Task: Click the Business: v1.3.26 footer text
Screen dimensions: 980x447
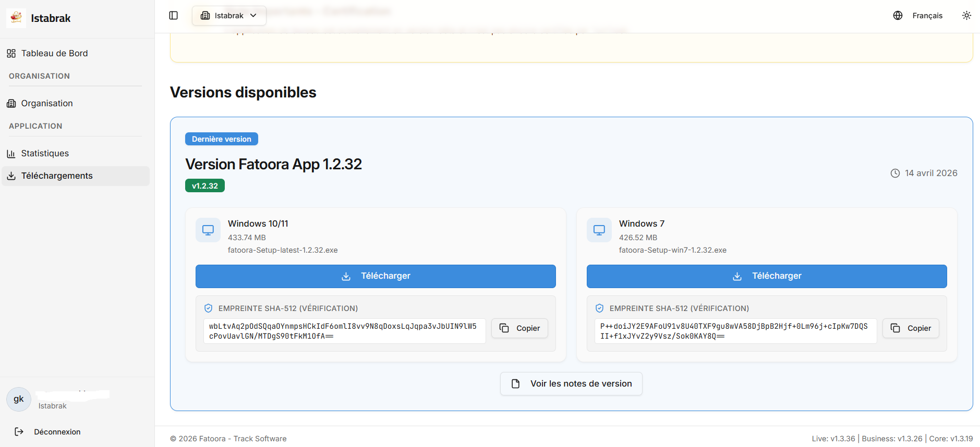Action: [x=892, y=439]
